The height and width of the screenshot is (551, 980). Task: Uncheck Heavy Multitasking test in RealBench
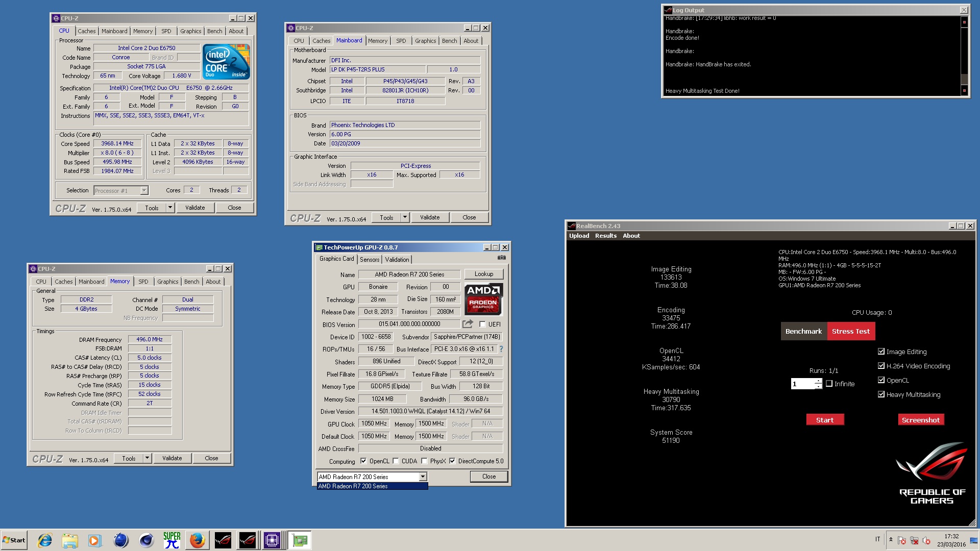pyautogui.click(x=881, y=394)
